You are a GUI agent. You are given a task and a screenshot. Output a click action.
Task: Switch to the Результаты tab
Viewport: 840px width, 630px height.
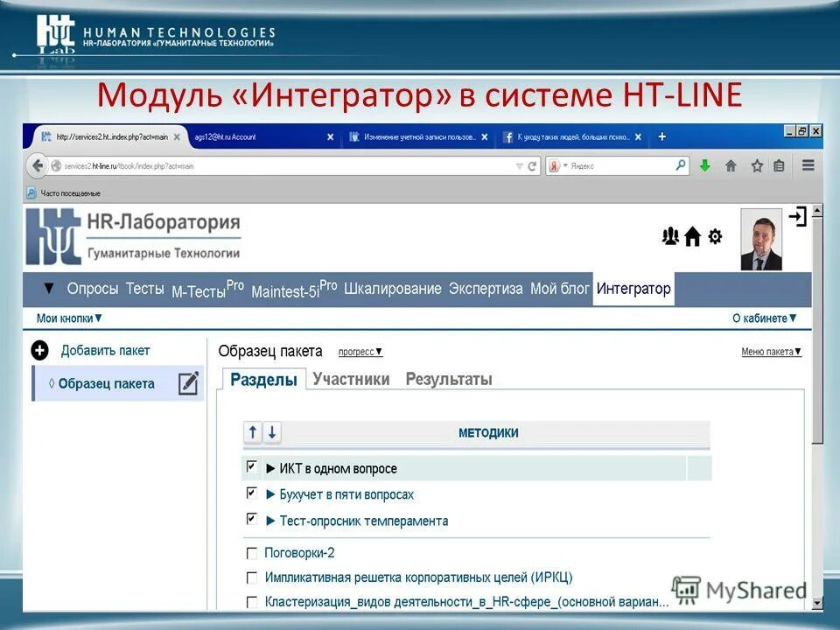[x=449, y=379]
